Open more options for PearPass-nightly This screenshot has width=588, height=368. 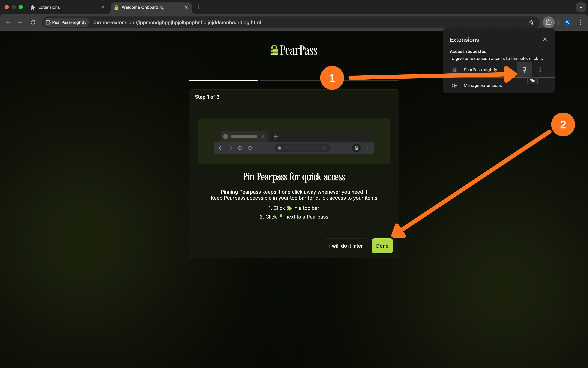pos(540,70)
